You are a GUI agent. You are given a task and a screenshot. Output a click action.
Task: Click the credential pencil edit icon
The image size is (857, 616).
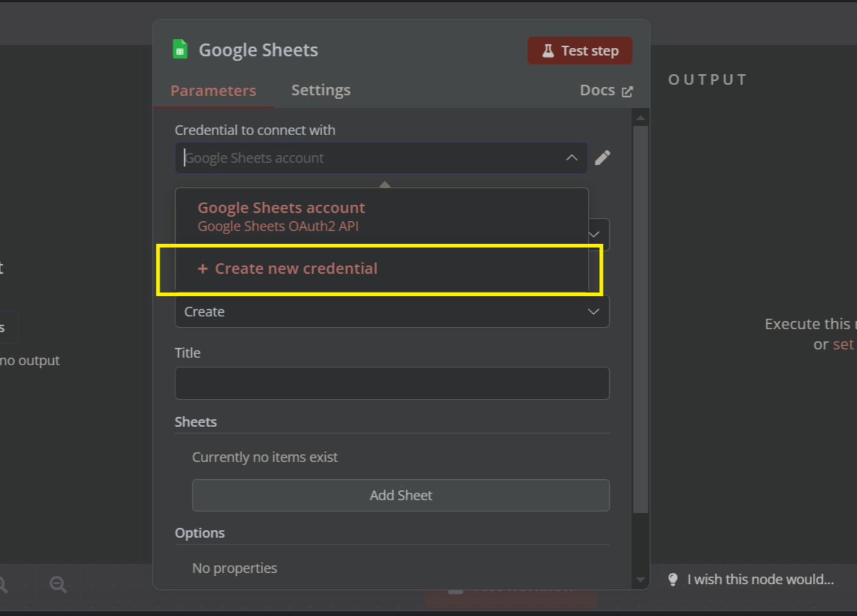point(602,158)
